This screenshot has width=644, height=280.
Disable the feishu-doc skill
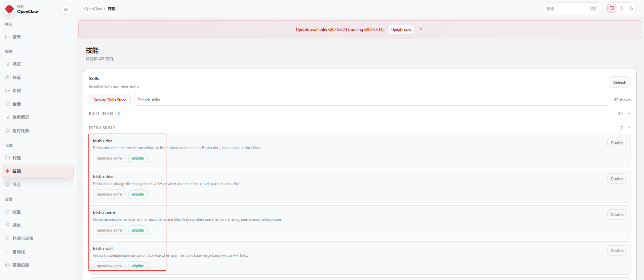[x=617, y=143]
